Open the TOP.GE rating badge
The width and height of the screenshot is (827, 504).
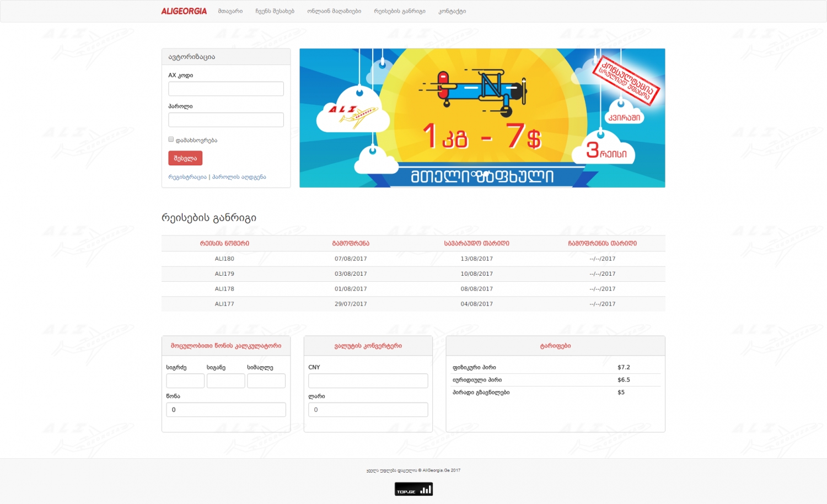(x=413, y=489)
